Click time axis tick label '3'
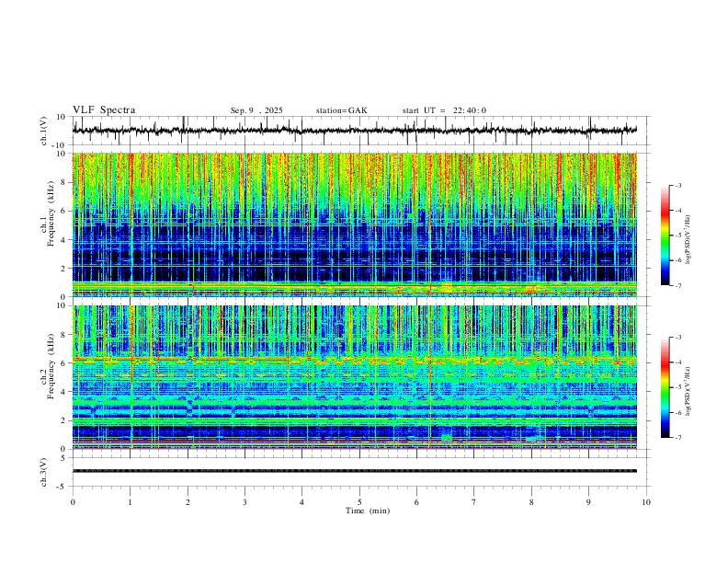The image size is (728, 563). [245, 502]
